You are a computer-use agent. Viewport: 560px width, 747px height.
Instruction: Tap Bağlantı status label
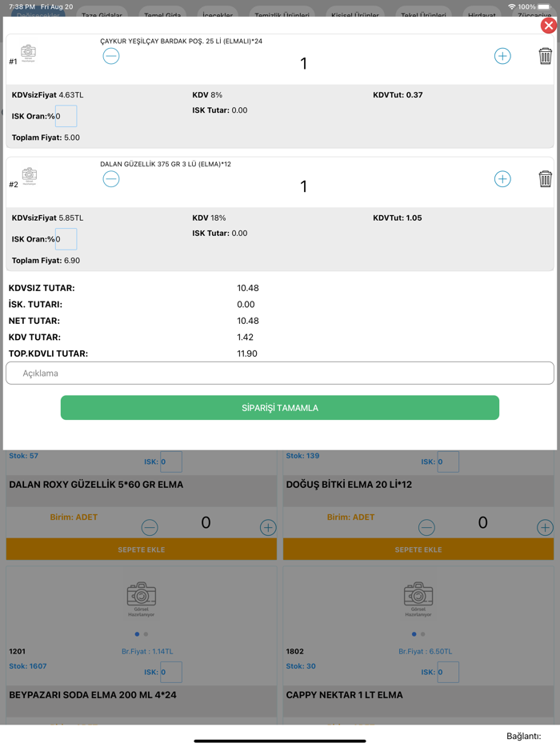524,736
